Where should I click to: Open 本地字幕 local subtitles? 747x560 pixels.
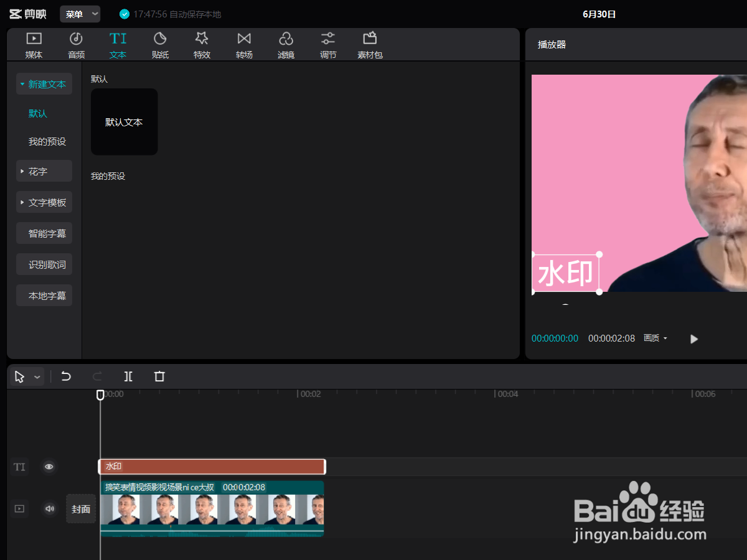(x=44, y=296)
